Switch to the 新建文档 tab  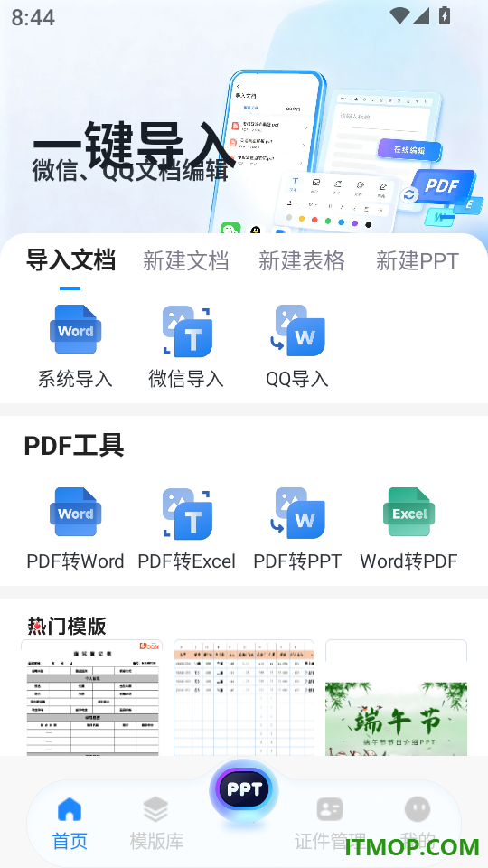click(186, 260)
